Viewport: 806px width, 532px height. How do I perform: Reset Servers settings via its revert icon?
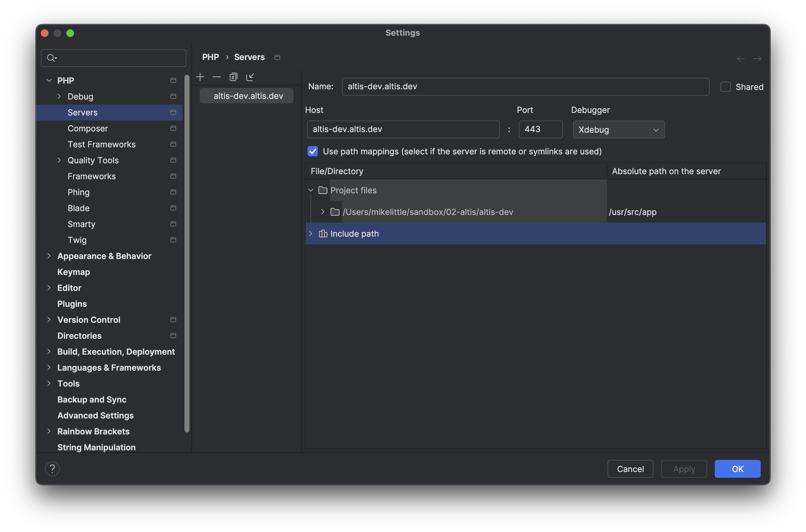point(173,112)
